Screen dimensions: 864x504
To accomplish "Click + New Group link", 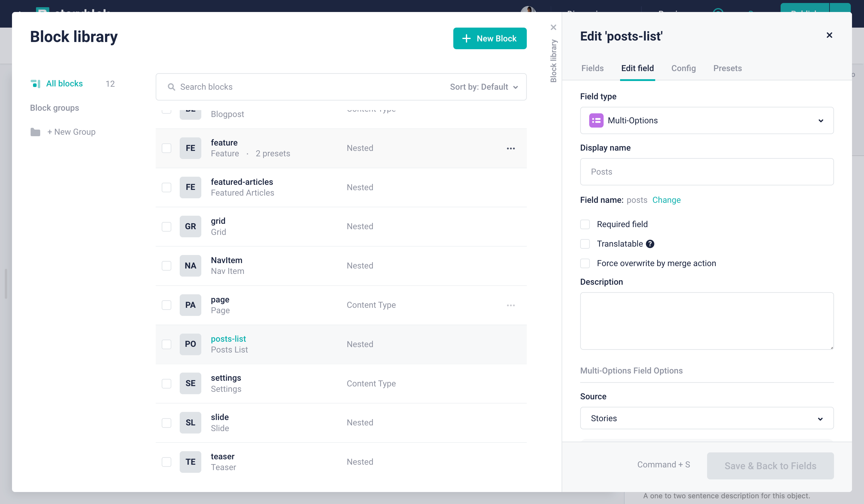I will coord(71,132).
